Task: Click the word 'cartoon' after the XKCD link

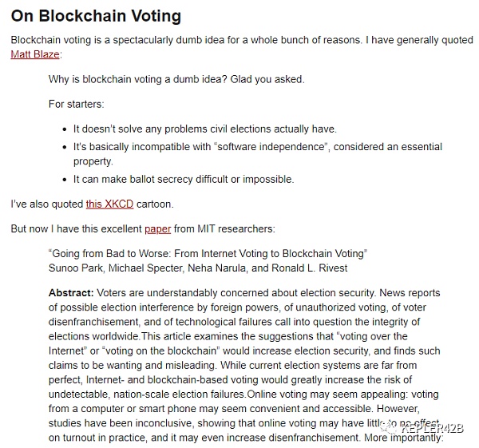Action: [154, 204]
